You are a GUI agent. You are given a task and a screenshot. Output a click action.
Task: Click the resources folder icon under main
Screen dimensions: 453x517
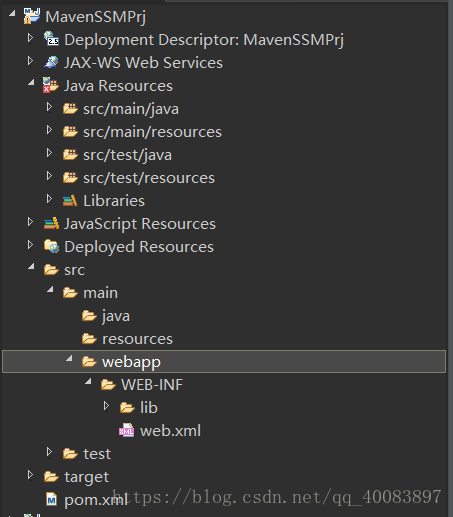89,338
